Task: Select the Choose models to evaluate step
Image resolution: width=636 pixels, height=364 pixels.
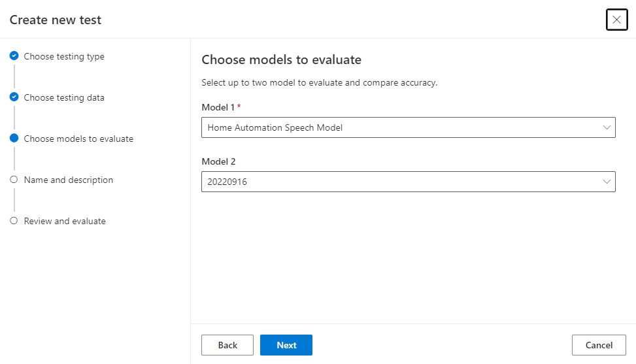Action: [x=78, y=139]
